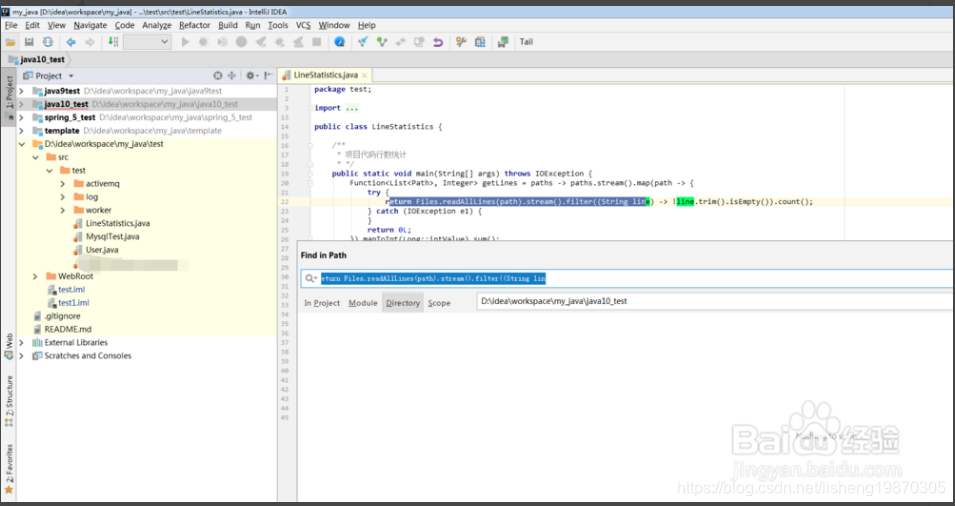The width and height of the screenshot is (955, 506).
Task: Click the Tail toolbar button
Action: click(x=526, y=42)
